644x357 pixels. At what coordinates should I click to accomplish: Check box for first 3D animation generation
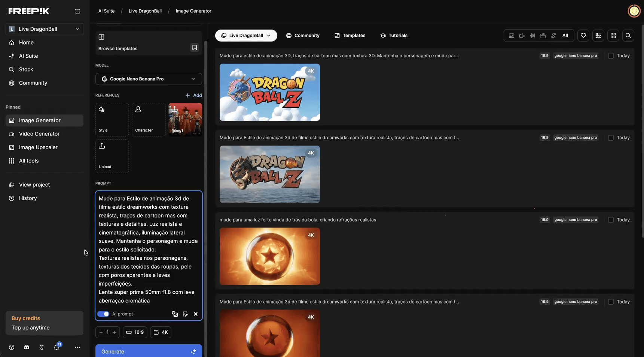pyautogui.click(x=611, y=56)
